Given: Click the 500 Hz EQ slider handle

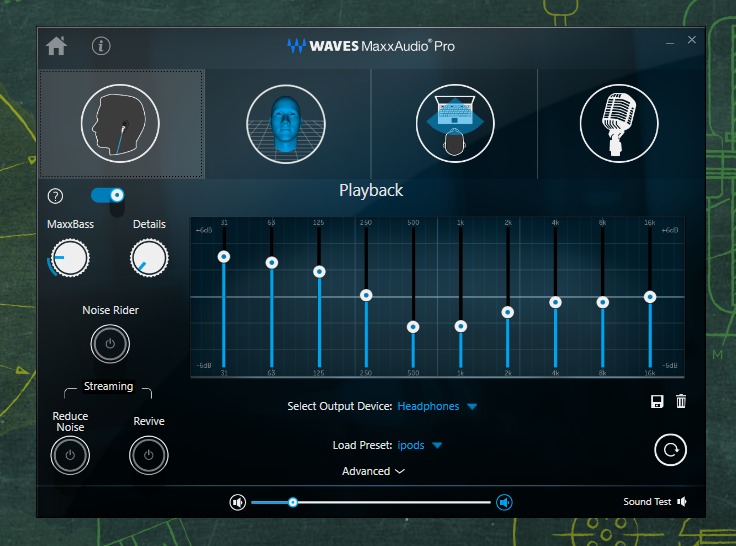Looking at the screenshot, I should point(413,327).
